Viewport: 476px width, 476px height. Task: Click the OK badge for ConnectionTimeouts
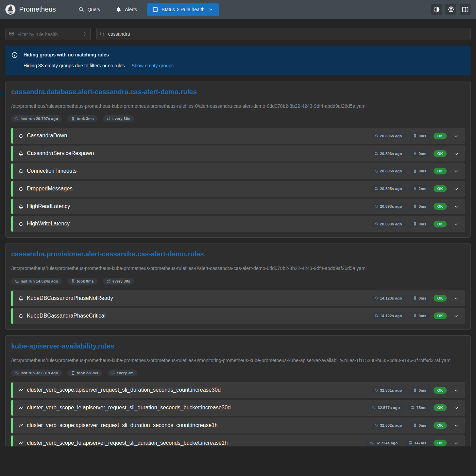440,171
